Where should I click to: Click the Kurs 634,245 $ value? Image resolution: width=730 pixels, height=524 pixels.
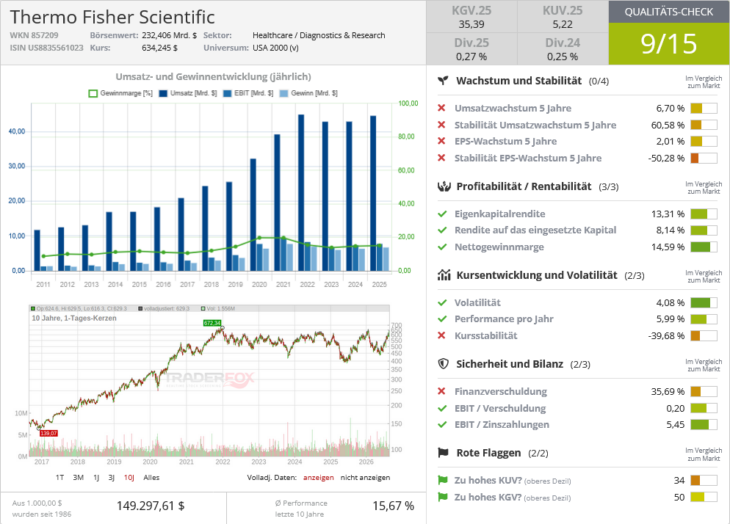tap(160, 47)
